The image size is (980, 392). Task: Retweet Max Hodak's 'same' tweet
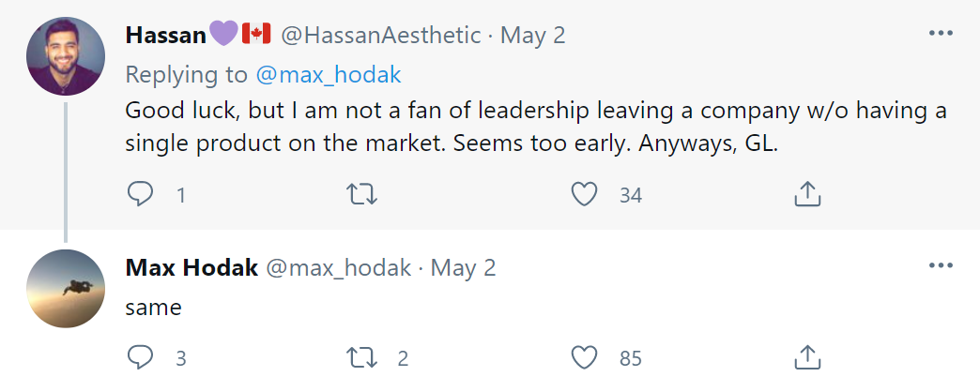(362, 357)
